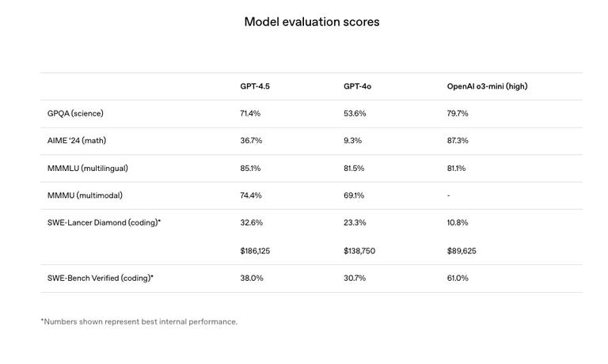Image resolution: width=608 pixels, height=364 pixels.
Task: Click the 71.4% GPQA score for GPT-4.5
Action: [x=250, y=114]
